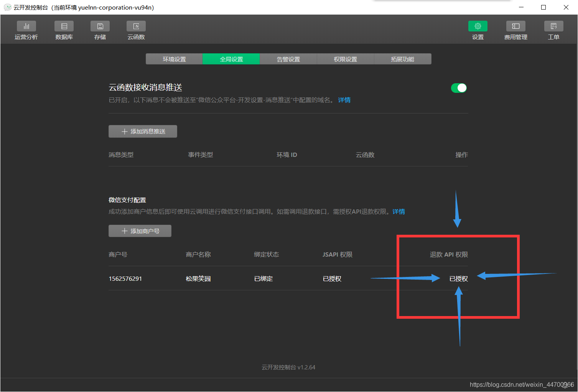Click the 事件类型 column header

pos(201,155)
